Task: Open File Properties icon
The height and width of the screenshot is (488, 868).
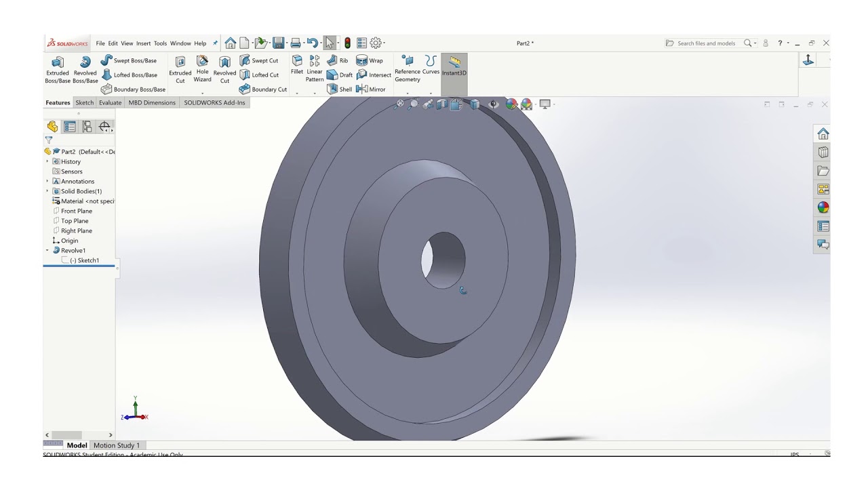Action: pos(361,43)
